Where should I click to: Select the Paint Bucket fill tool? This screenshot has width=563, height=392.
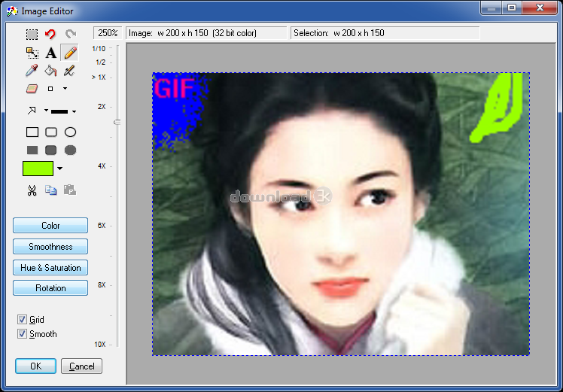click(50, 71)
